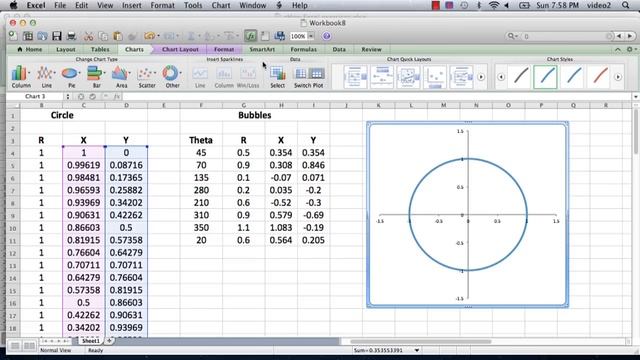640x360 pixels.
Task: Click the Paste clipboard icon
Action: point(118,36)
